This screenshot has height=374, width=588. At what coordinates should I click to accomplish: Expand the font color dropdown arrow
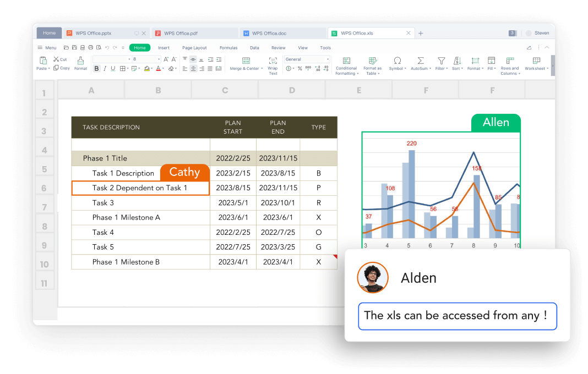162,69
